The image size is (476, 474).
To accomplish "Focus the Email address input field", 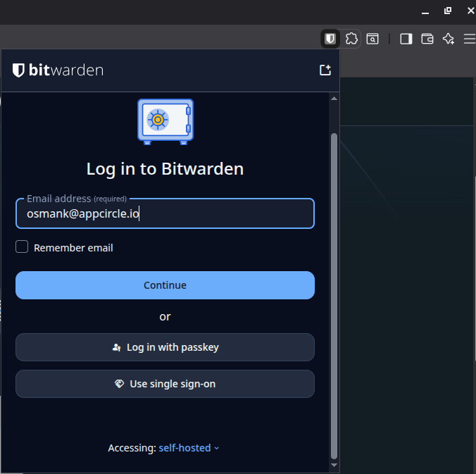I will point(165,213).
